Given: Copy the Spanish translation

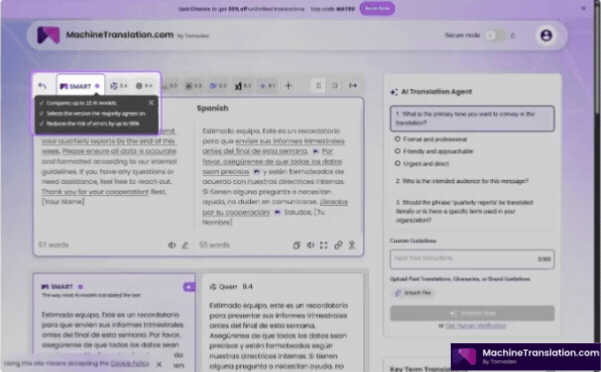Looking at the screenshot, I should 296,245.
